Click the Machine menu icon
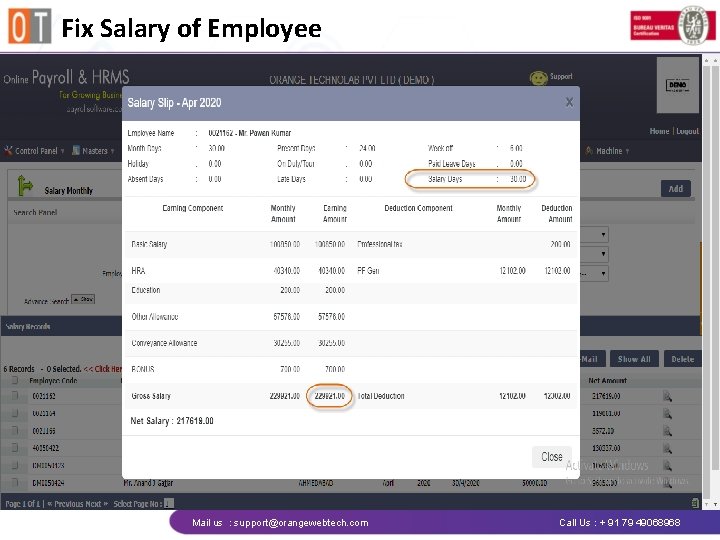This screenshot has width=720, height=540. [x=589, y=151]
